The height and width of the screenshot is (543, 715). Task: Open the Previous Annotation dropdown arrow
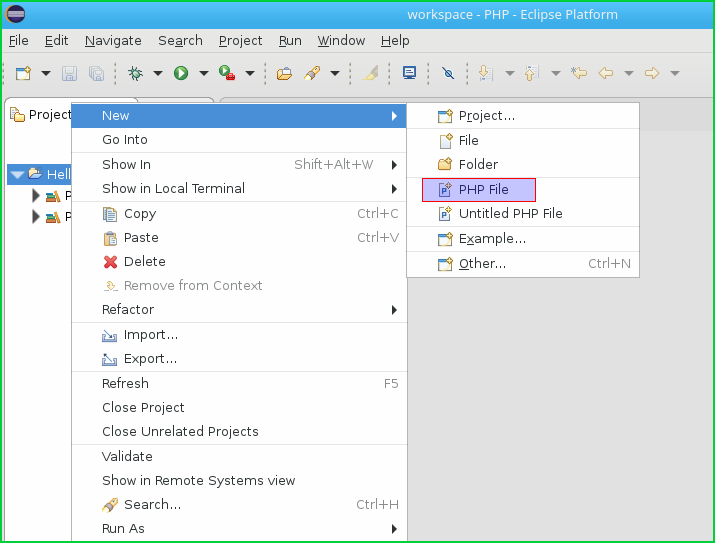[556, 73]
